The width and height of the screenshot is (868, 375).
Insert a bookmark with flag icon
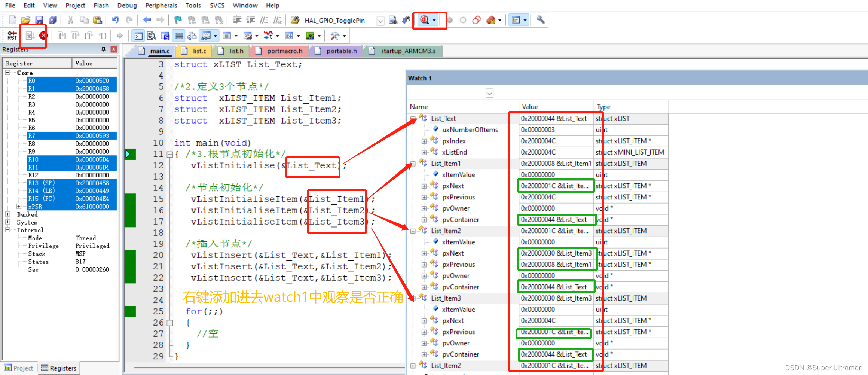coord(178,20)
